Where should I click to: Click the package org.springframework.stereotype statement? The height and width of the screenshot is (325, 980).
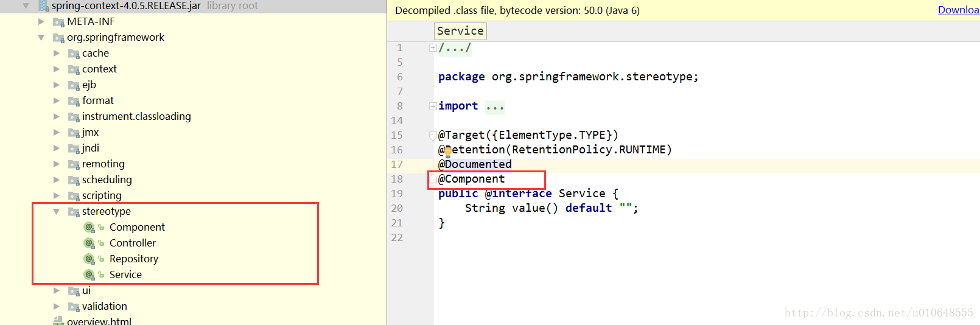pyautogui.click(x=569, y=77)
